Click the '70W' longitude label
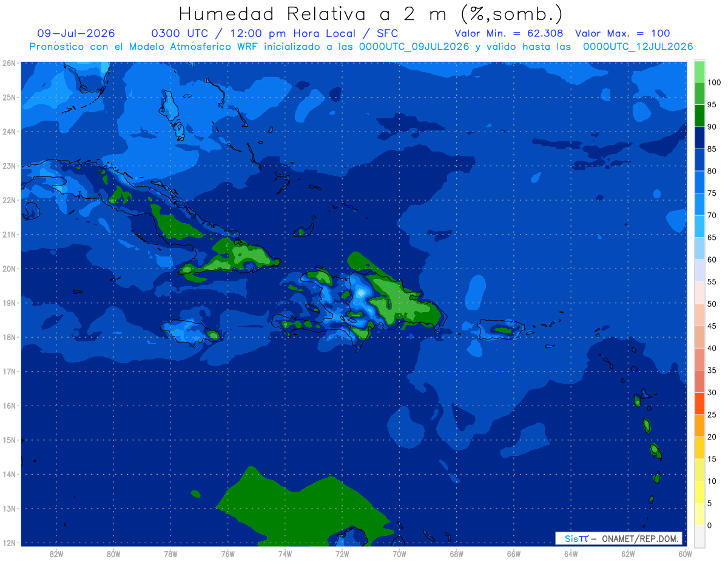 (399, 554)
